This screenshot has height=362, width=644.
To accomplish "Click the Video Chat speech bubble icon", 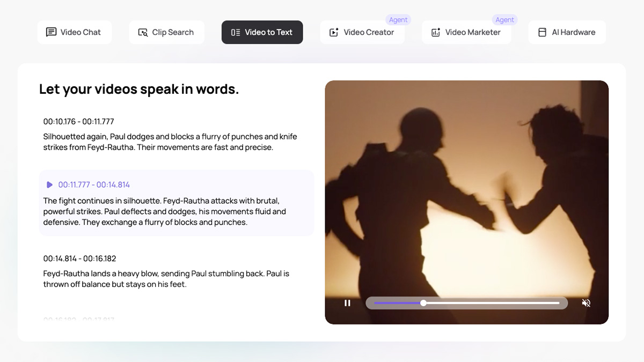I will pyautogui.click(x=51, y=32).
